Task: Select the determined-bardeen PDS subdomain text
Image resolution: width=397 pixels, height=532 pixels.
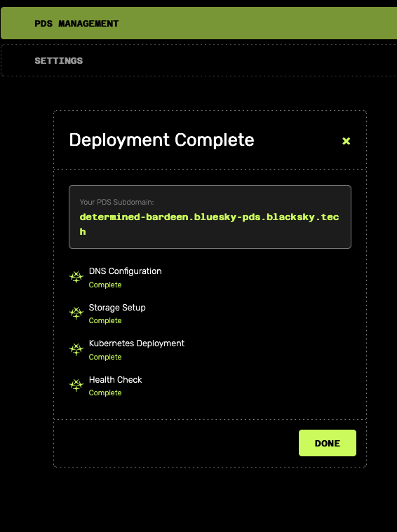Action: click(x=209, y=224)
